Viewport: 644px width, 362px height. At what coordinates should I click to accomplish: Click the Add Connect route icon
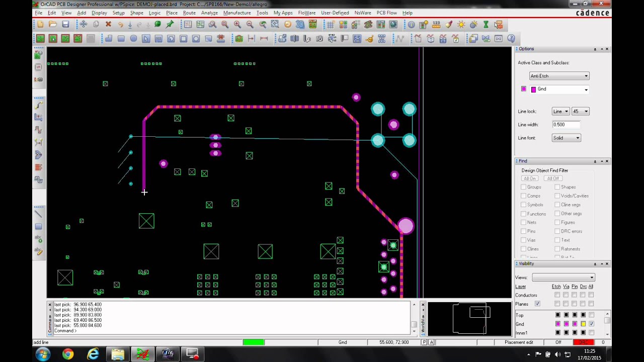tap(38, 105)
